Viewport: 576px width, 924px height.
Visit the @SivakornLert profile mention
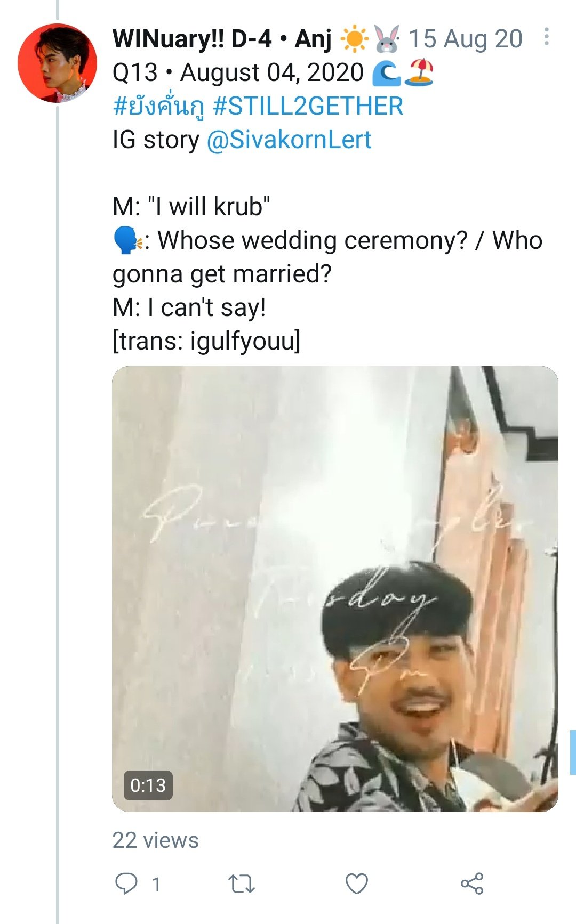point(289,140)
